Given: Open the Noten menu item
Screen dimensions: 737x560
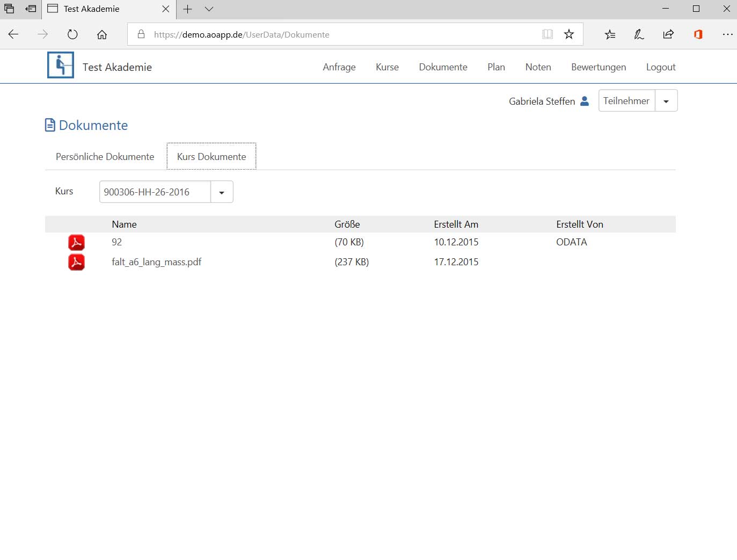Looking at the screenshot, I should (538, 67).
